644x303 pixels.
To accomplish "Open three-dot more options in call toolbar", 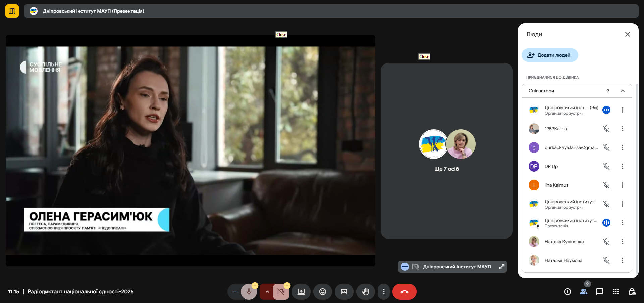I will (383, 292).
